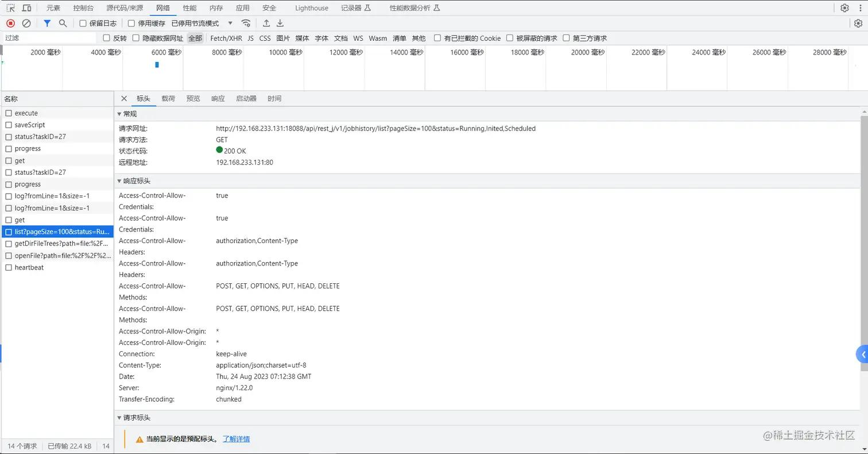Click the 名称 column header
The image size is (868, 454).
(x=57, y=99)
